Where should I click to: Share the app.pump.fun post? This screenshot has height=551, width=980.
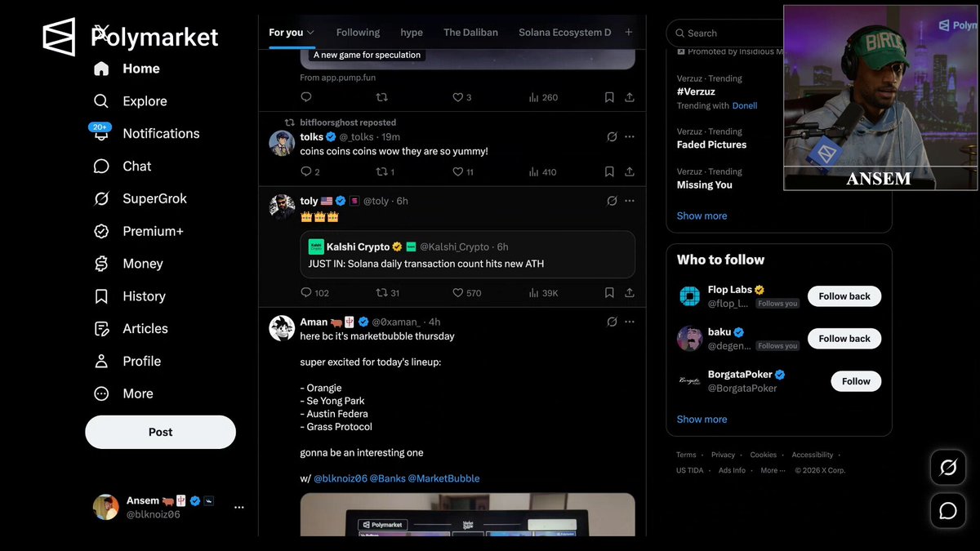(x=630, y=97)
